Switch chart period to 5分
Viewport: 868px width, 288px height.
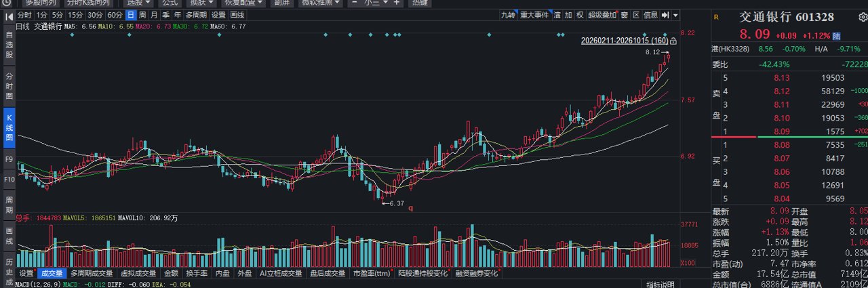(58, 15)
